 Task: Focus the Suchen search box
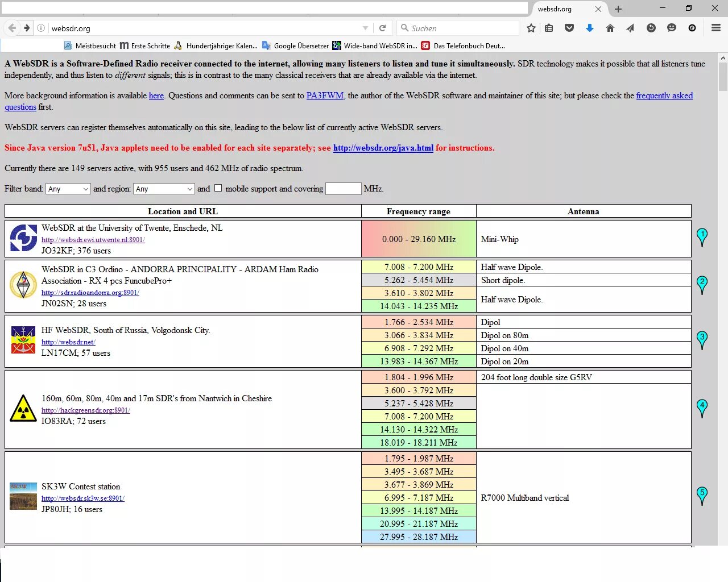pos(458,28)
